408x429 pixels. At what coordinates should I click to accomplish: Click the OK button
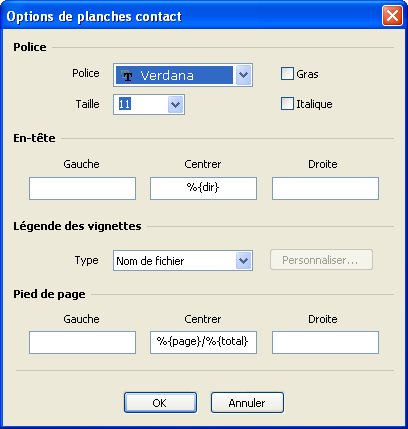(x=160, y=403)
